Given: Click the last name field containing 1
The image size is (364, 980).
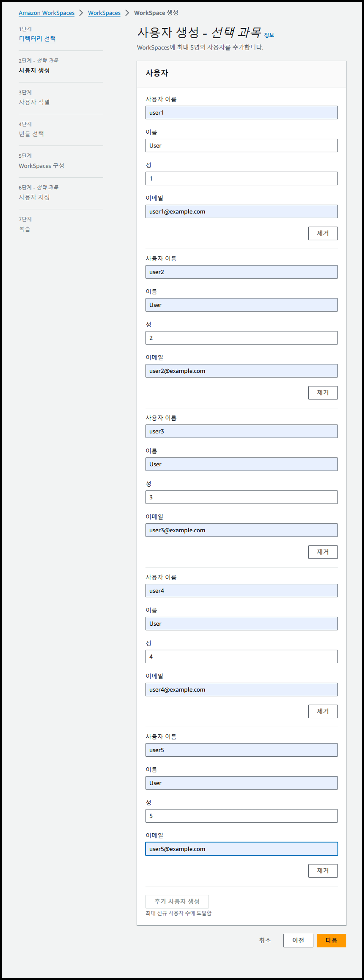Looking at the screenshot, I should 241,178.
